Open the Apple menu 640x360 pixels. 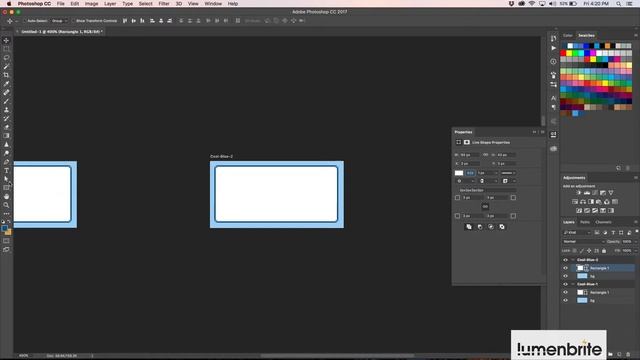click(9, 4)
